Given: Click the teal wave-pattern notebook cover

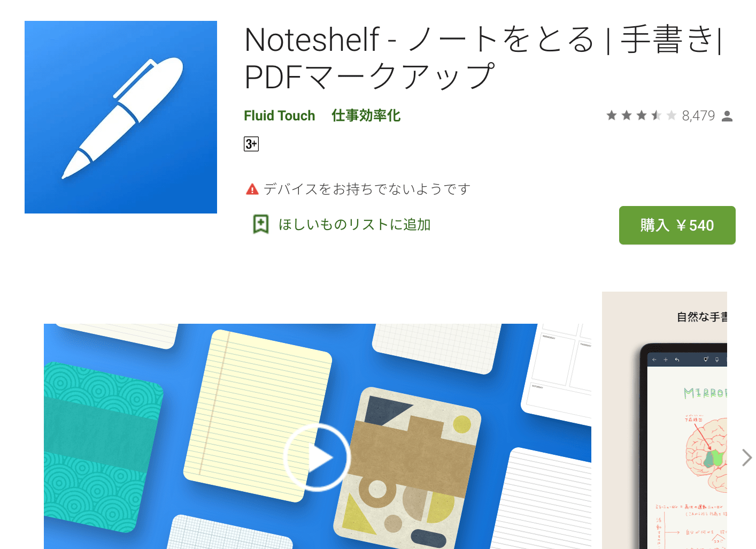Looking at the screenshot, I should (x=102, y=447).
